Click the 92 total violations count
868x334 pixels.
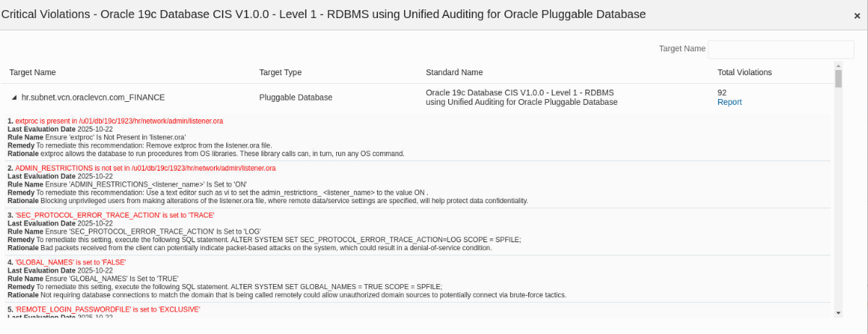pos(722,93)
